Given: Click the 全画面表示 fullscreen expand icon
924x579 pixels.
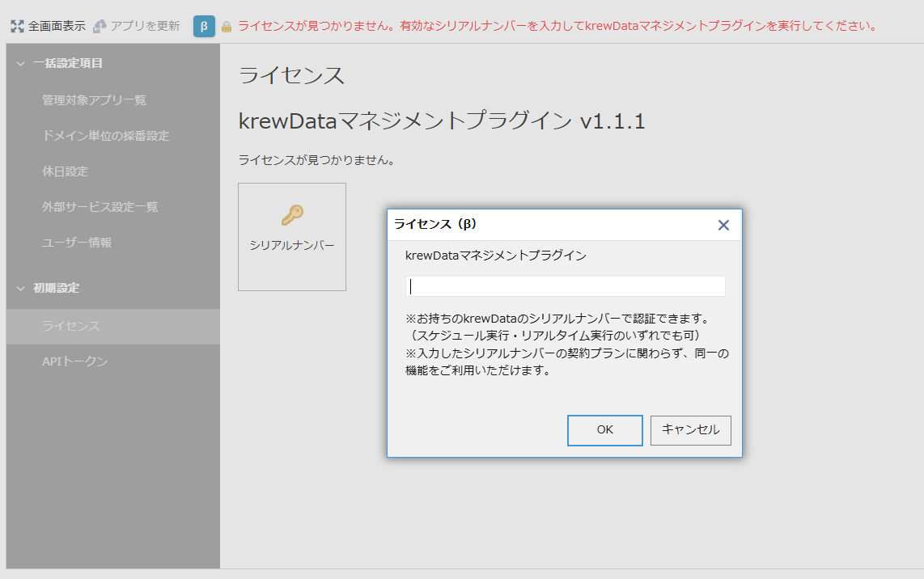Looking at the screenshot, I should (x=17, y=26).
